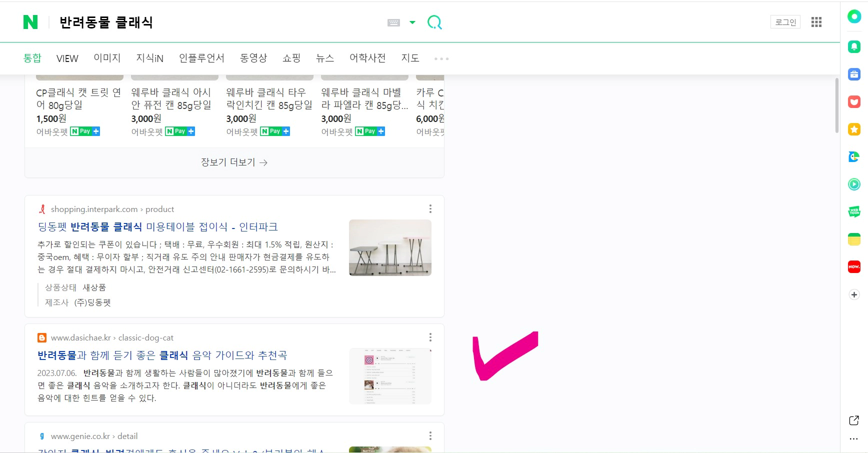Click N Pay badge under 마벨라 파엘라 product
This screenshot has width=868, height=453.
(x=370, y=131)
